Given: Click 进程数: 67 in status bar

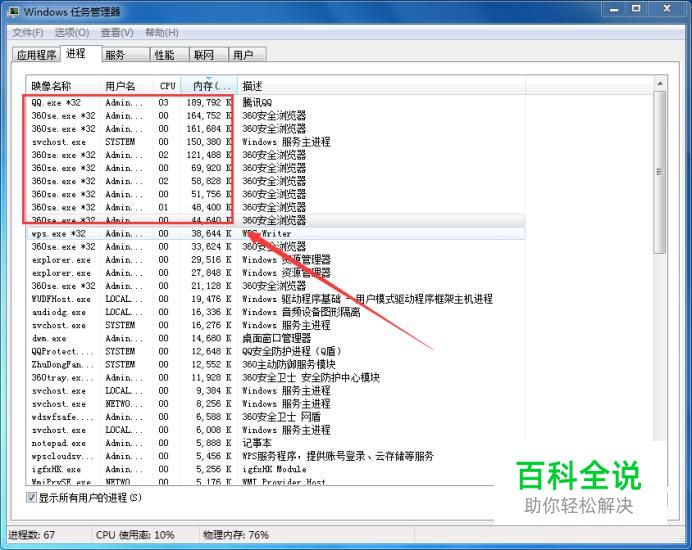Looking at the screenshot, I should point(32,535).
